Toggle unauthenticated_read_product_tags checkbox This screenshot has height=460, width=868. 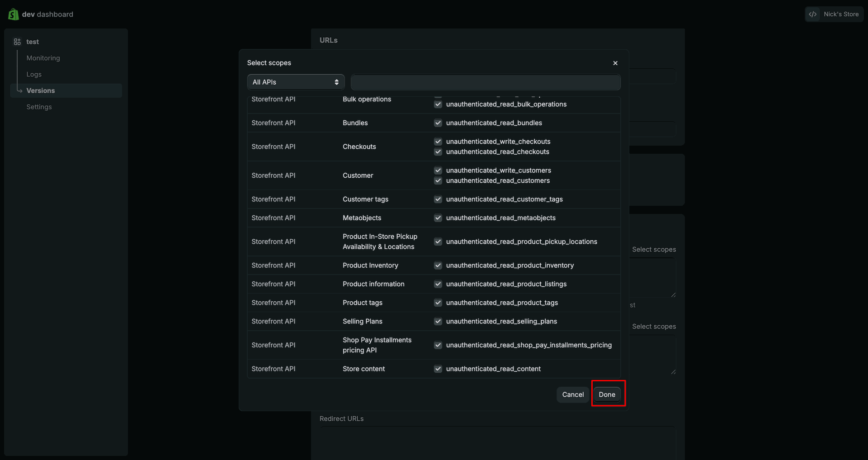point(438,303)
